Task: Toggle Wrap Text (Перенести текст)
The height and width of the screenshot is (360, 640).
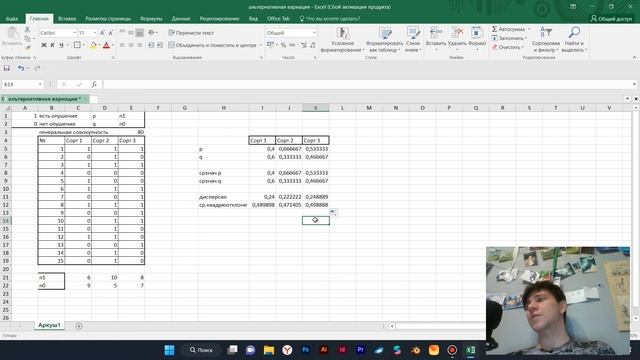Action: click(x=191, y=33)
